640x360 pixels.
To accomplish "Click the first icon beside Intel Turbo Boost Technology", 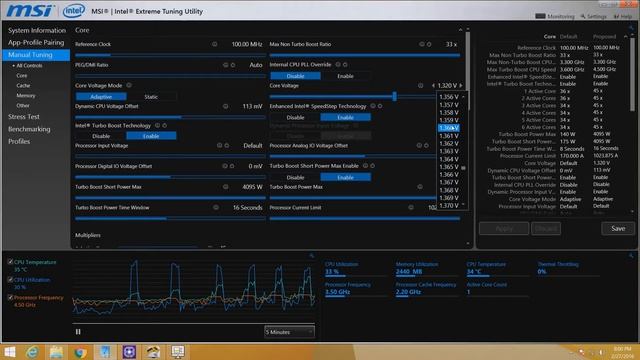I will [158, 126].
